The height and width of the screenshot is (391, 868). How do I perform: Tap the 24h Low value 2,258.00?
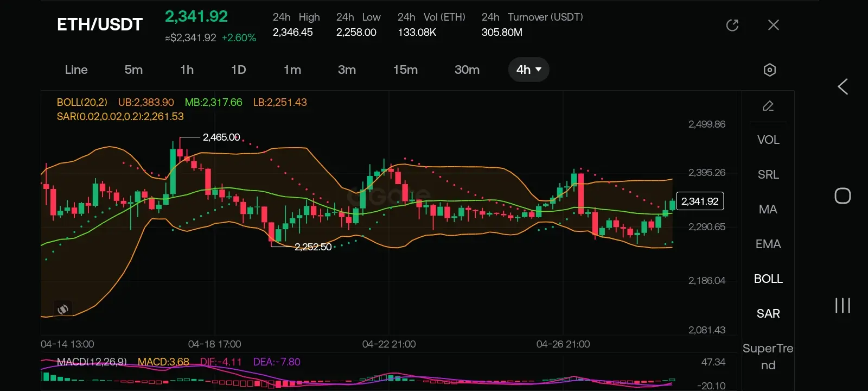tap(356, 32)
